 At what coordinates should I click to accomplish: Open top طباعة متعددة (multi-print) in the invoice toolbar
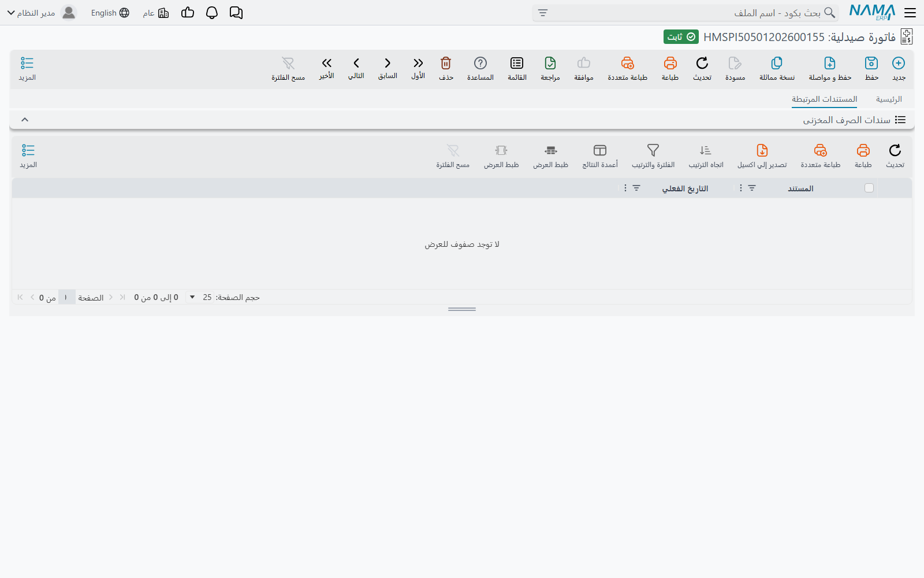pyautogui.click(x=627, y=63)
